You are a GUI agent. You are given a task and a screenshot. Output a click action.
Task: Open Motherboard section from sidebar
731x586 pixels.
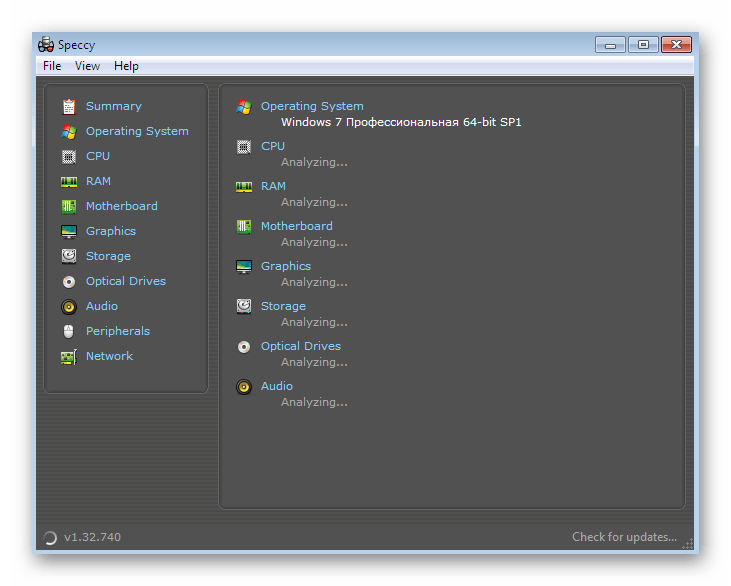tap(122, 206)
